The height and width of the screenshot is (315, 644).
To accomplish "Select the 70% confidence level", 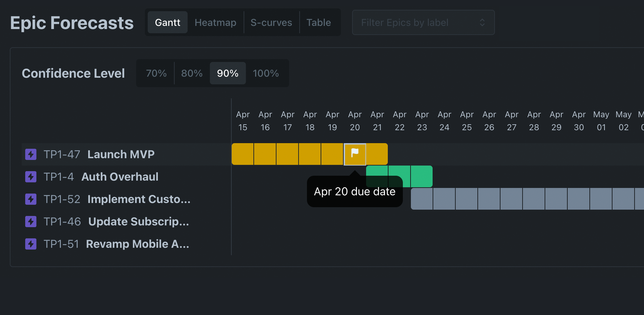I will point(156,73).
